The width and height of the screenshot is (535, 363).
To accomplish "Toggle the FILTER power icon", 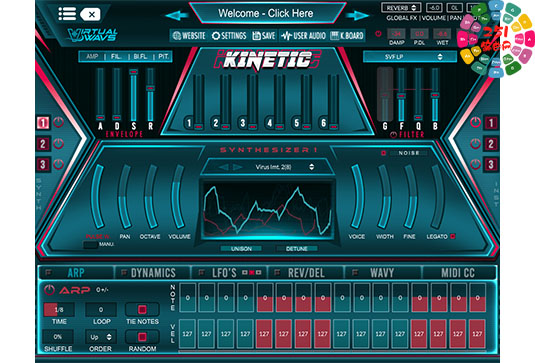I will [393, 135].
